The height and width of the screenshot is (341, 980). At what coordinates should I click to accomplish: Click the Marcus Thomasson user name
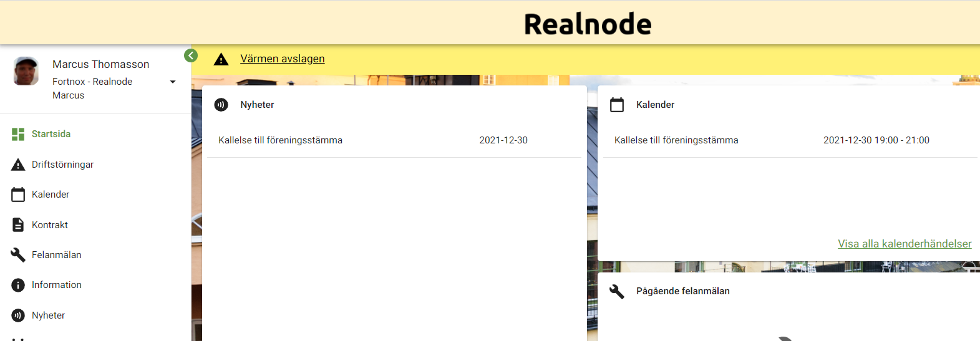(x=101, y=64)
